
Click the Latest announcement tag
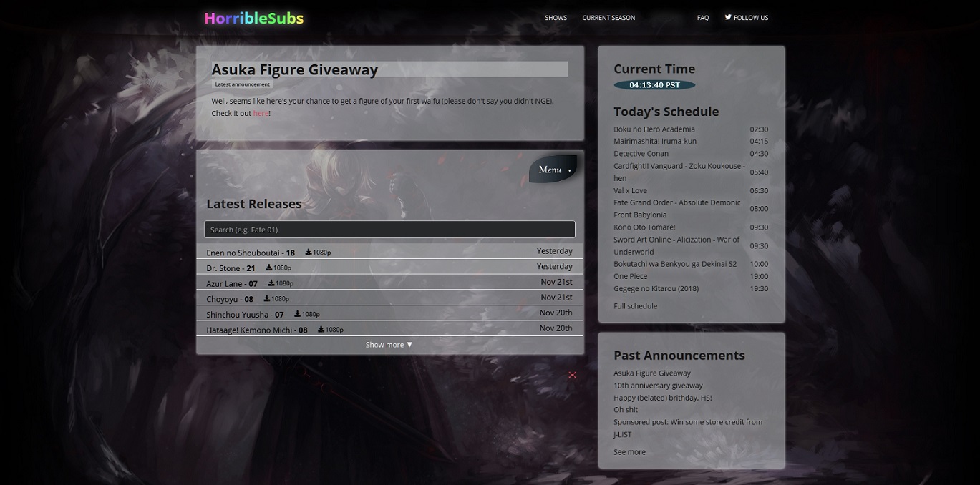pos(243,84)
